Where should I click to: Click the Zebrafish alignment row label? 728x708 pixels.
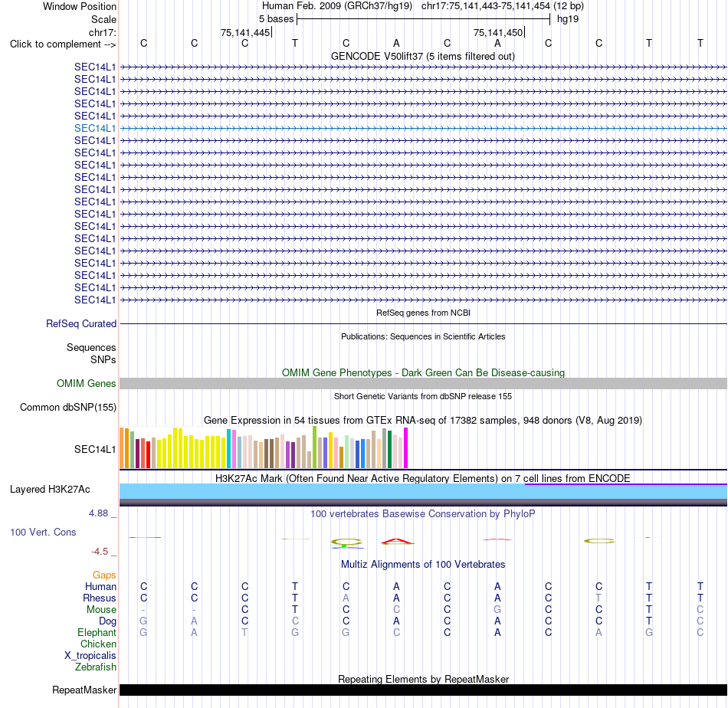pos(96,667)
